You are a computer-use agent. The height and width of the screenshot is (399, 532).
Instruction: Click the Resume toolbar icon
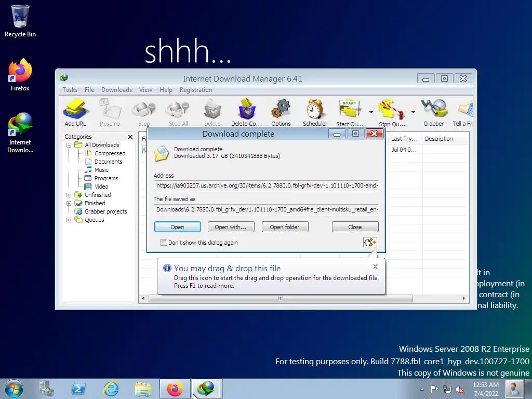tap(110, 112)
